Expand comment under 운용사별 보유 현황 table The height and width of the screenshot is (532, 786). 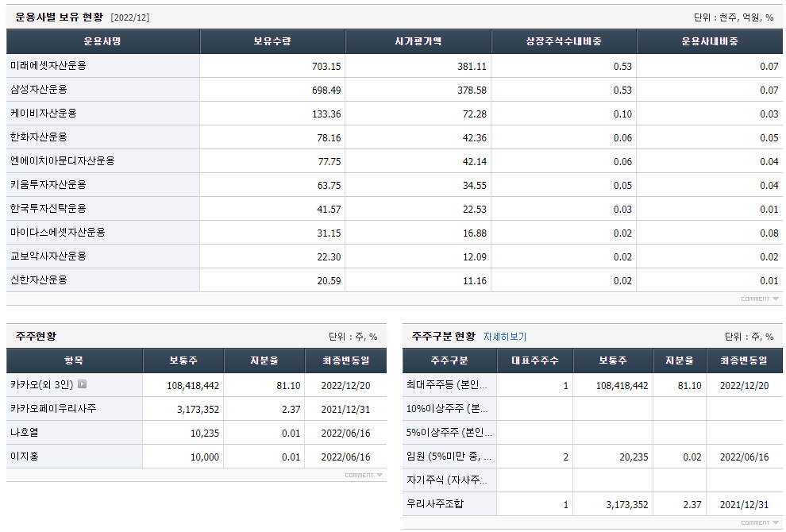click(760, 299)
